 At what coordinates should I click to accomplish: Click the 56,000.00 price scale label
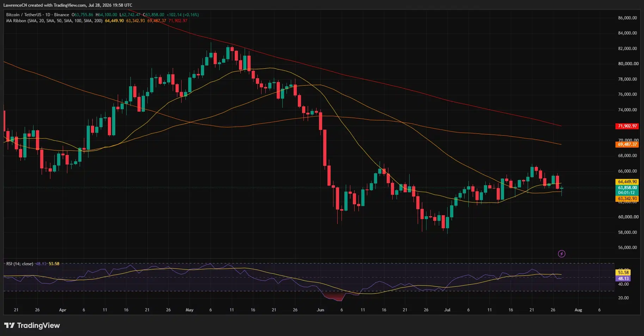(x=627, y=248)
